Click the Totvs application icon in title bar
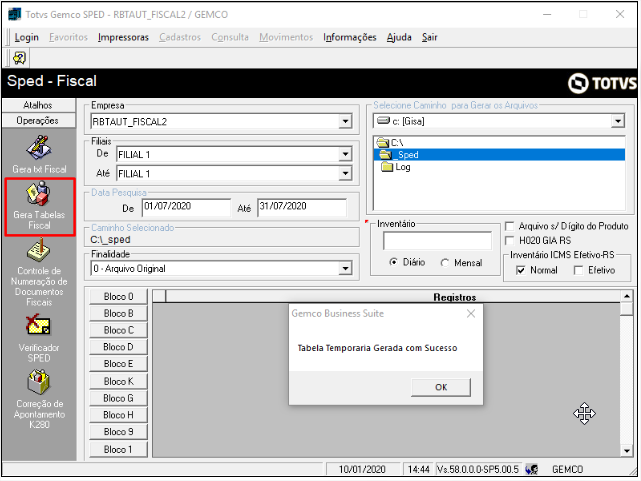Viewport: 641px width, 481px height. (15, 14)
